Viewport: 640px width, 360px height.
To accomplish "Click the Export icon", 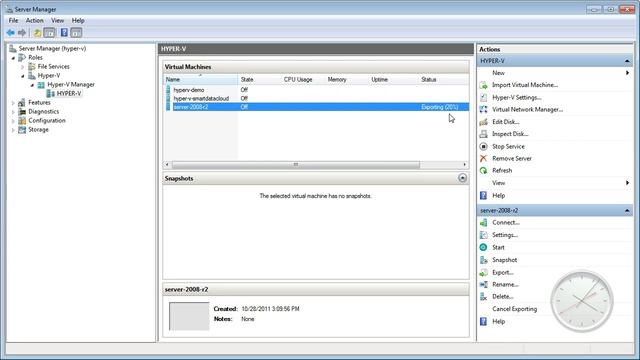I will pyautogui.click(x=484, y=272).
